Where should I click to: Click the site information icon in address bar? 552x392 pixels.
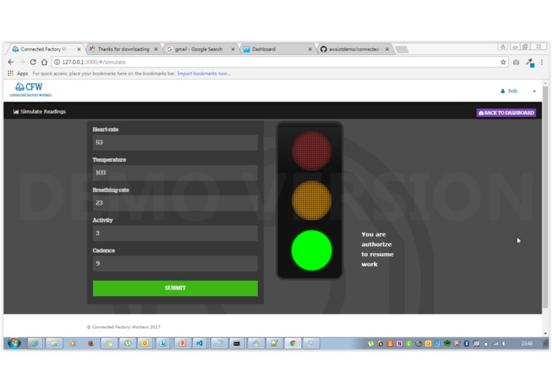(56, 62)
